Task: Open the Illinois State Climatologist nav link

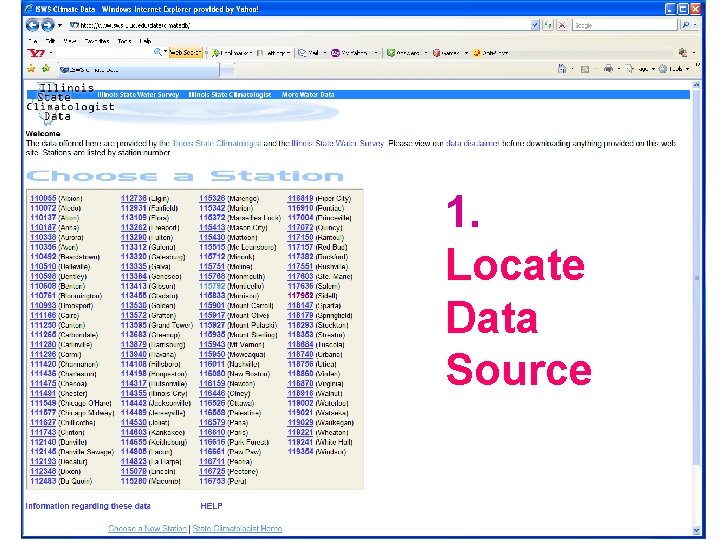Action: click(230, 95)
